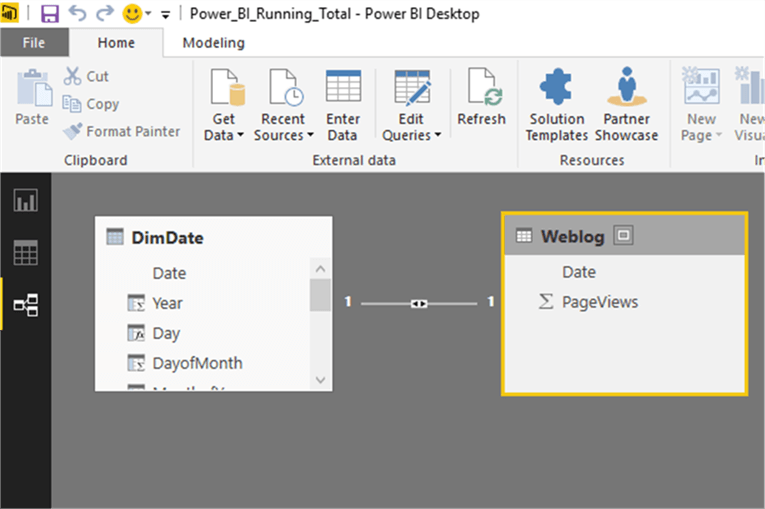Add a New Page
This screenshot has width=765, height=509.
pos(701,104)
